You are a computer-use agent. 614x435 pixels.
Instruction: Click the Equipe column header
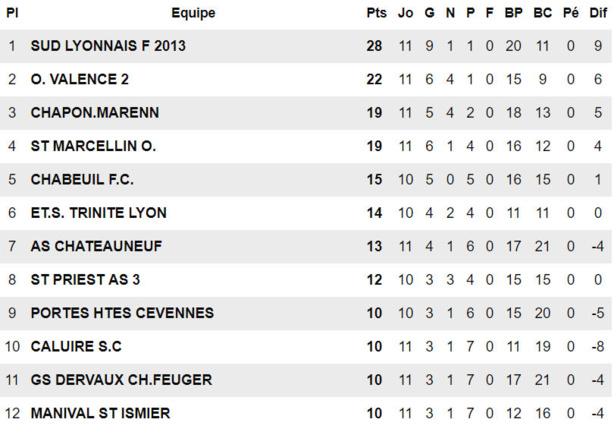[193, 13]
